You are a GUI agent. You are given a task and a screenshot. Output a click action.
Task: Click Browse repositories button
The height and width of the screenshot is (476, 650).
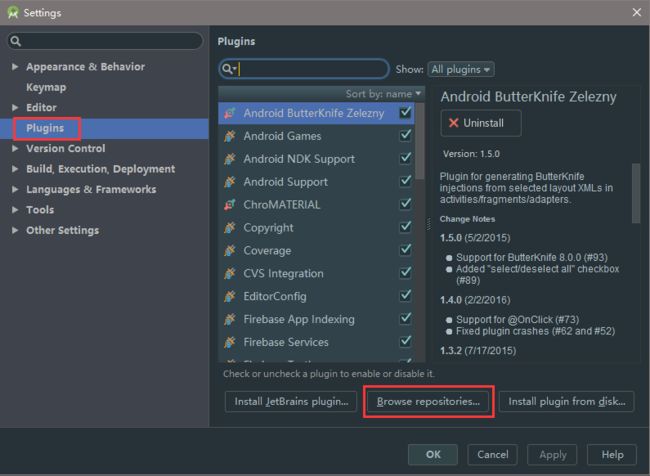pos(428,401)
